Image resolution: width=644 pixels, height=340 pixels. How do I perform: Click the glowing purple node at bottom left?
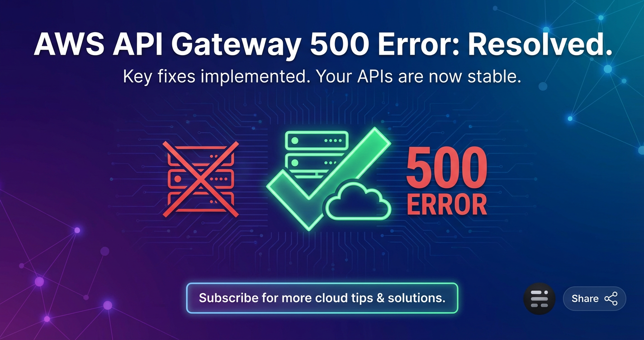coord(39,282)
